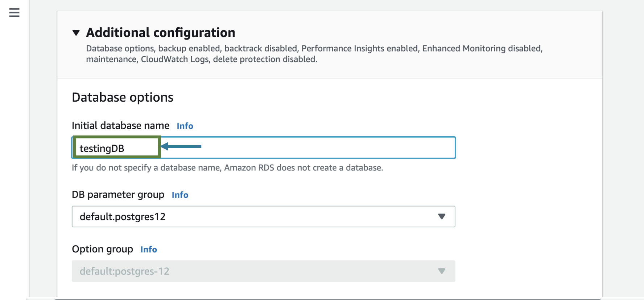View Info for DB parameter group
The image size is (644, 300).
click(180, 195)
